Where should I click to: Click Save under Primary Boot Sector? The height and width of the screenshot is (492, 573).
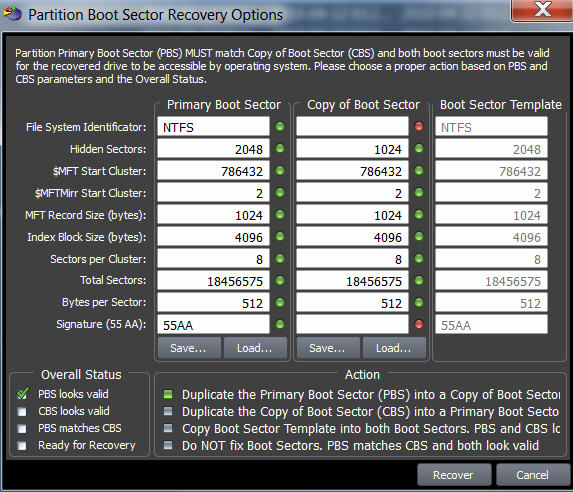tap(189, 348)
